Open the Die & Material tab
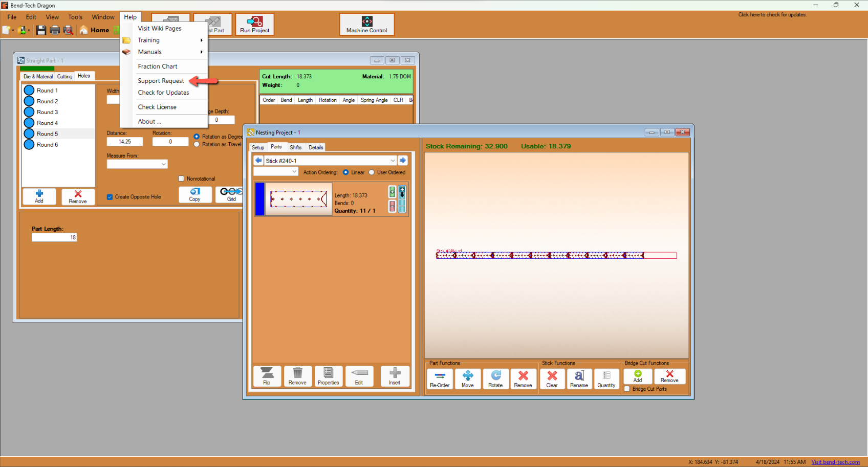Screen dimensions: 868x467 38,76
